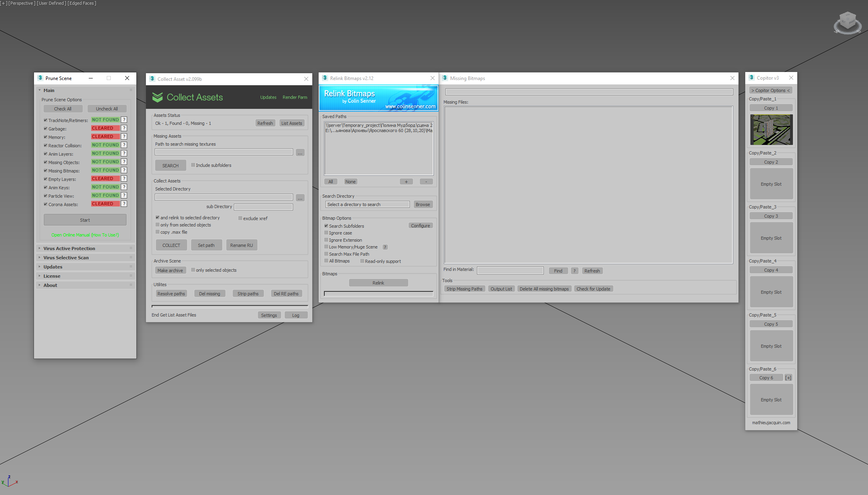This screenshot has width=868, height=495.
Task: Click the question mark beside Missing Bitmaps
Action: (124, 170)
